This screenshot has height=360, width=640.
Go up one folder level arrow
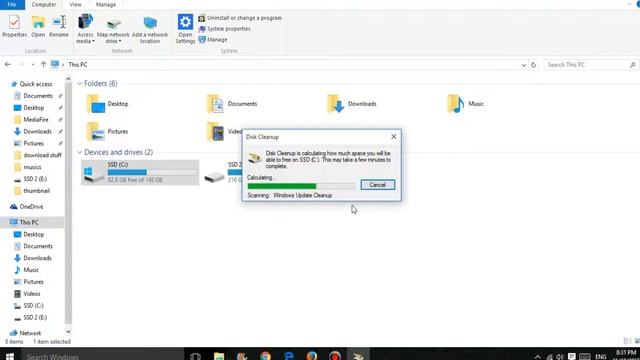pos(43,64)
